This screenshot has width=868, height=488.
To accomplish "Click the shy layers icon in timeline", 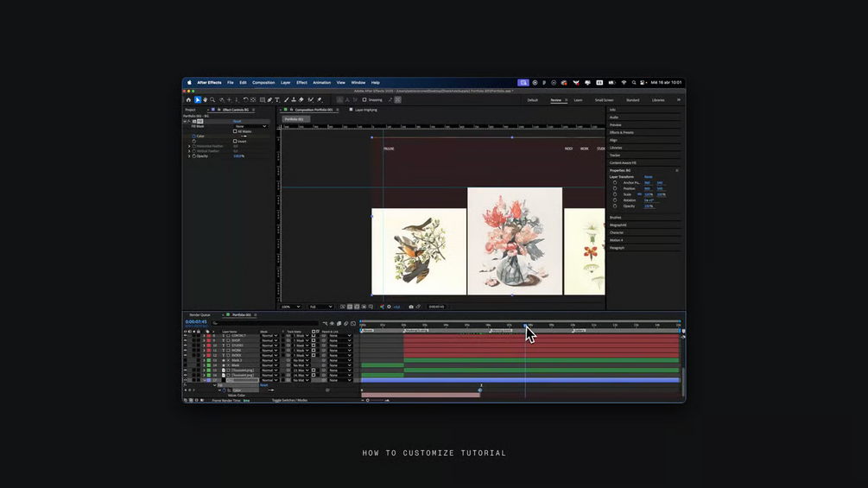I will click(x=333, y=324).
